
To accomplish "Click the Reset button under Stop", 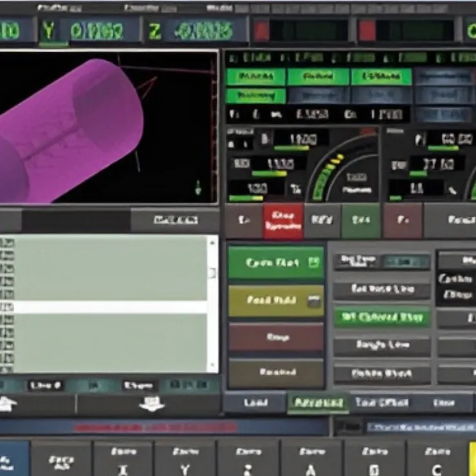I will pos(276,372).
